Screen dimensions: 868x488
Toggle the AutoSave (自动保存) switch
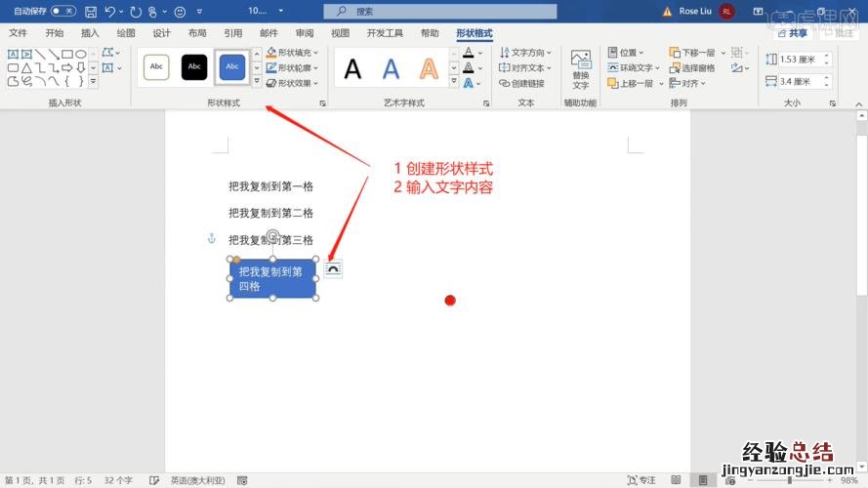63,12
